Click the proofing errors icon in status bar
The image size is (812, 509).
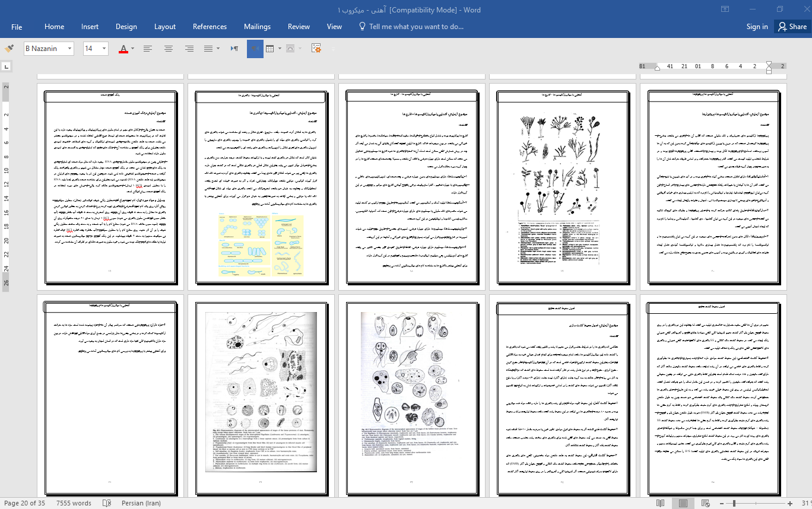pyautogui.click(x=108, y=503)
